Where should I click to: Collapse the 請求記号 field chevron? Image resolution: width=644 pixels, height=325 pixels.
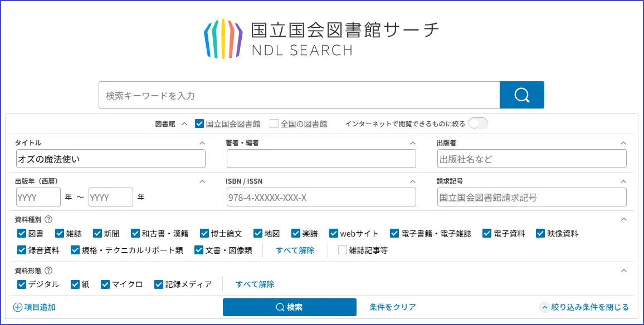click(623, 181)
